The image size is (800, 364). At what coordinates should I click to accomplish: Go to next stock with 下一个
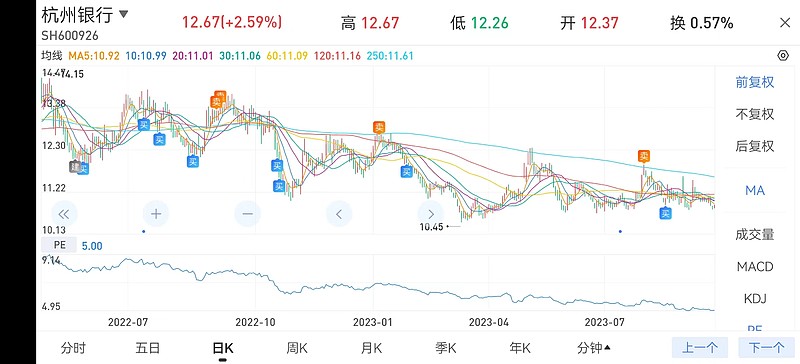point(765,348)
